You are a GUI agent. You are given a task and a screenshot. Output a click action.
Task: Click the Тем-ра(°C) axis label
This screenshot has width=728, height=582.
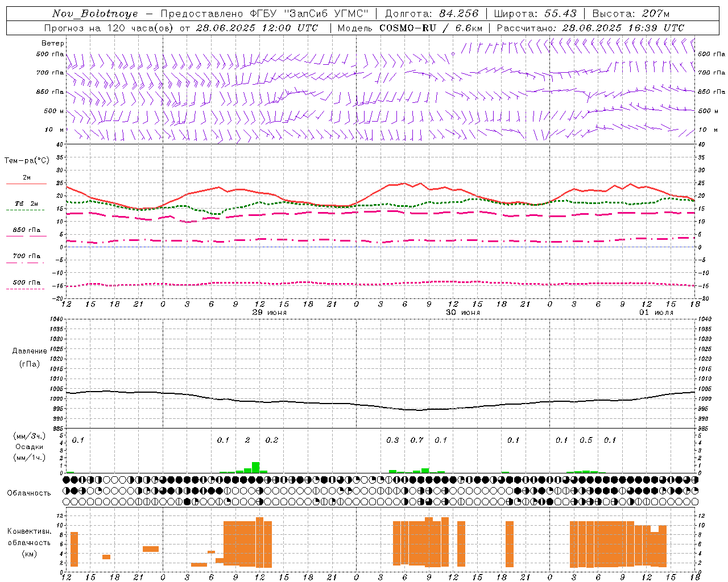coord(27,161)
